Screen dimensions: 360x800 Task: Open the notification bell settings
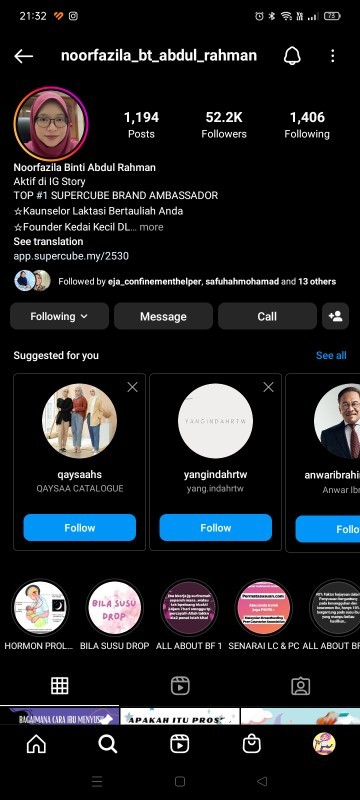pos(292,56)
